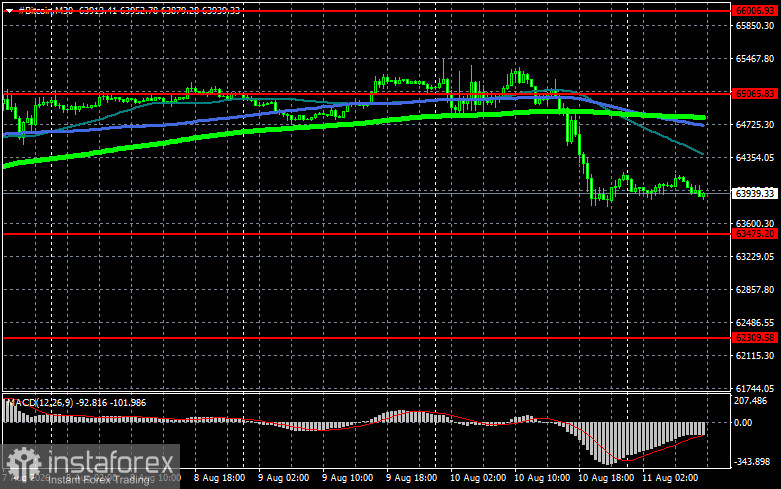Click the 63229.05 price scale value

click(x=755, y=256)
